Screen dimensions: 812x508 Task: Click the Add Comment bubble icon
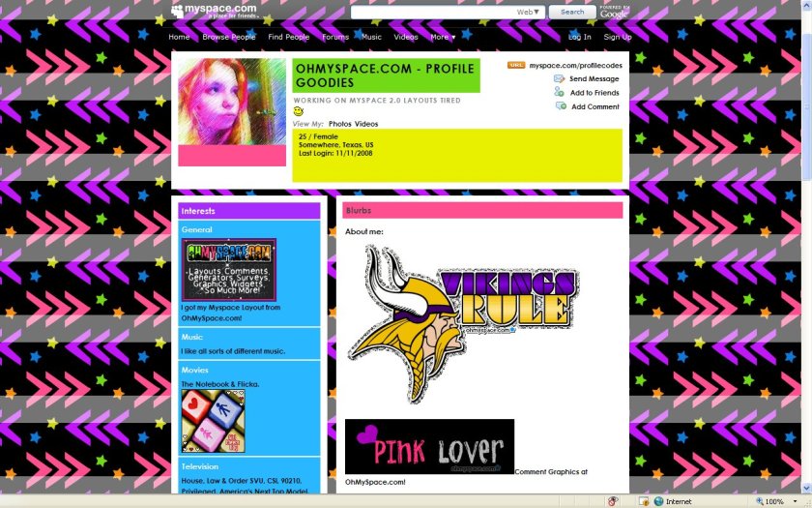click(x=561, y=106)
